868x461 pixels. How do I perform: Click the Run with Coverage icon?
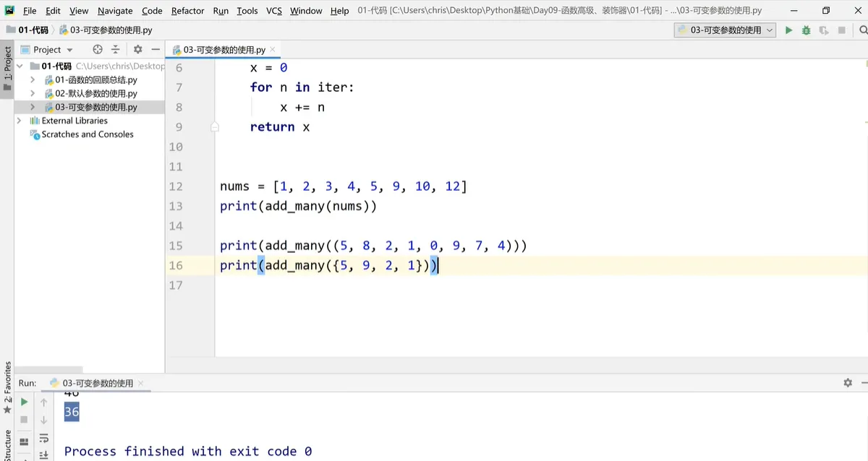(x=824, y=30)
